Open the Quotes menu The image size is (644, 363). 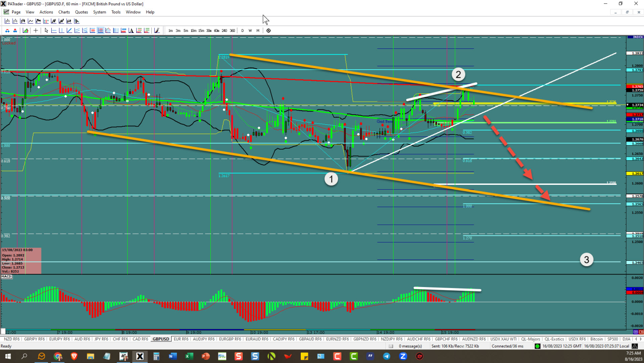pos(82,12)
